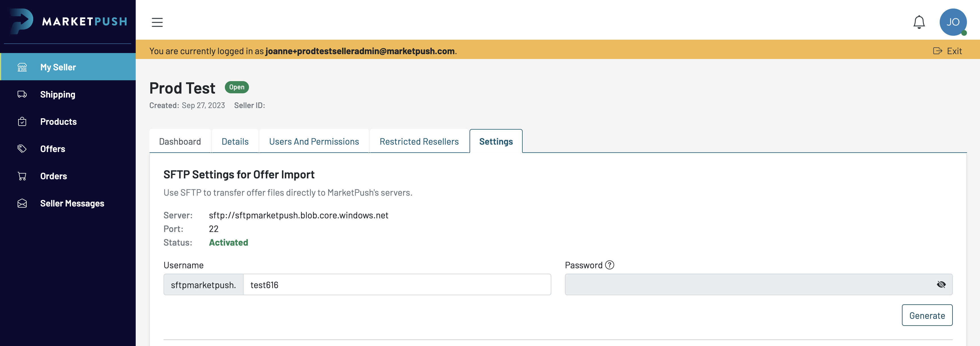
Task: Open the Users And Permissions tab
Action: coord(314,142)
